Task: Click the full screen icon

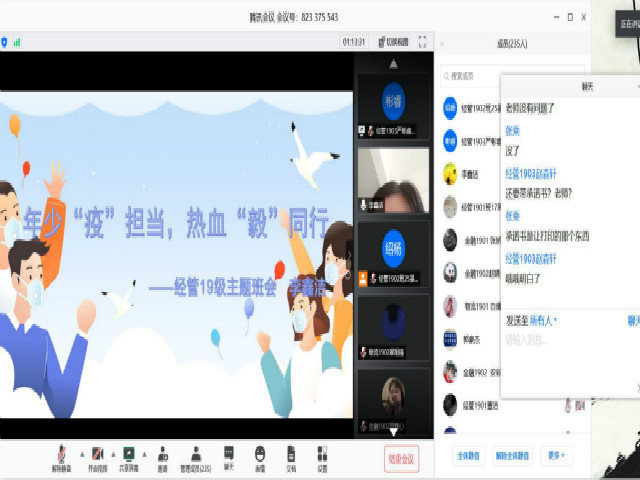Action: click(x=422, y=42)
